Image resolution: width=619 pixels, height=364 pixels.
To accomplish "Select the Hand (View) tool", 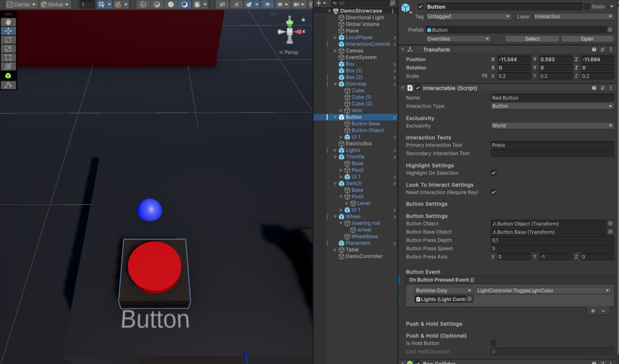I will 8,22.
